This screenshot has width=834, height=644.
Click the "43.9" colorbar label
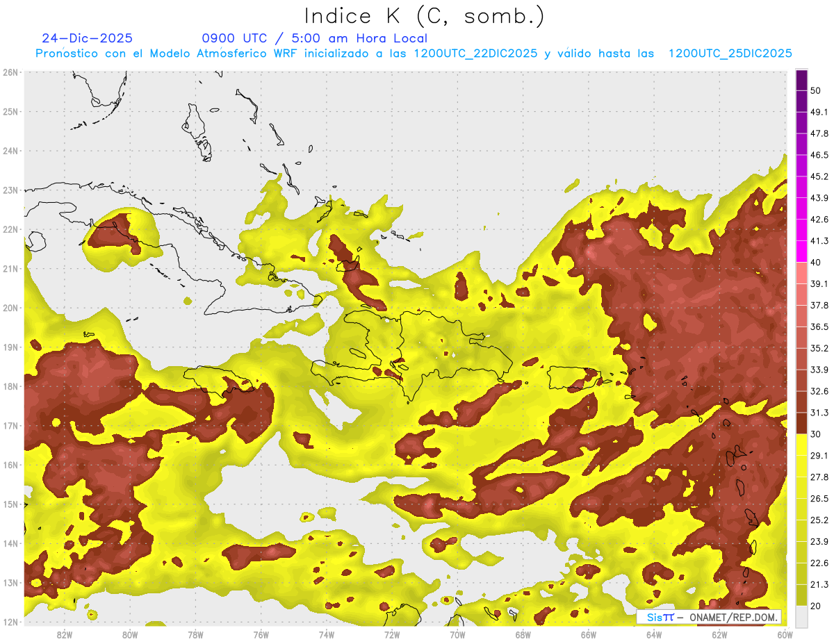pyautogui.click(x=819, y=198)
